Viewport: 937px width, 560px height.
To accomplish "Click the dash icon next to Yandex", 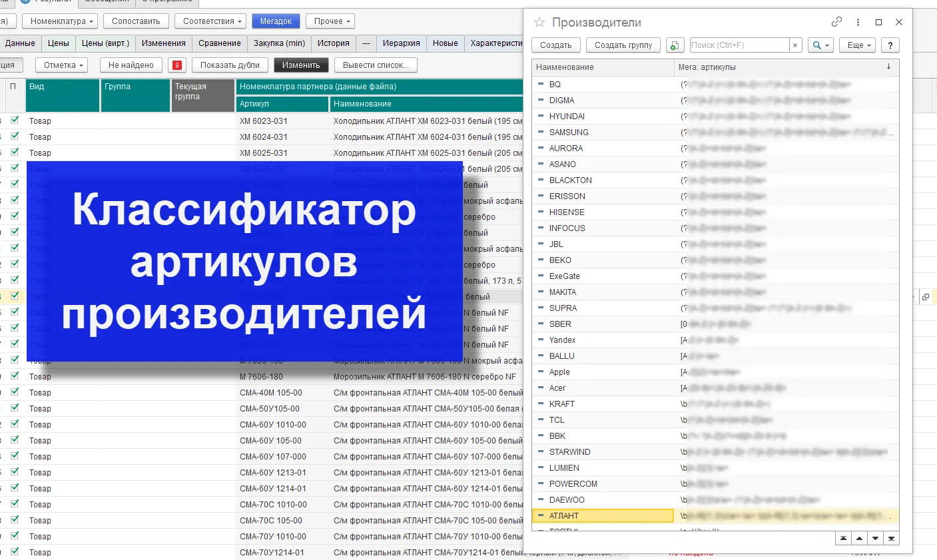I will [x=541, y=340].
